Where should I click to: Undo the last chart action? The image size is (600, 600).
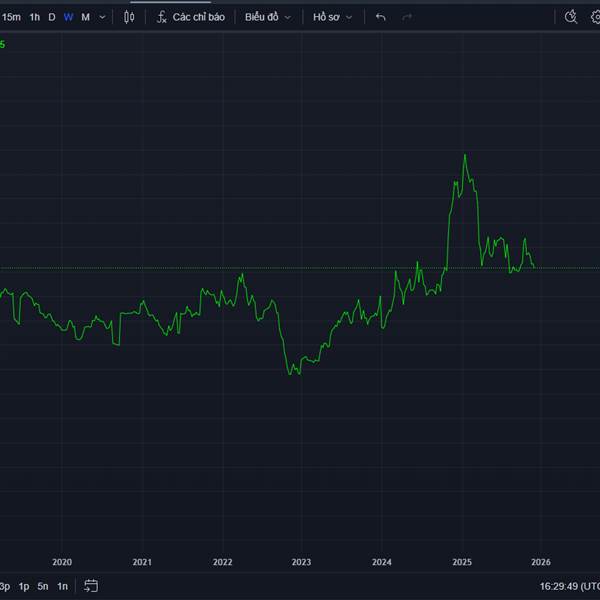point(380,17)
